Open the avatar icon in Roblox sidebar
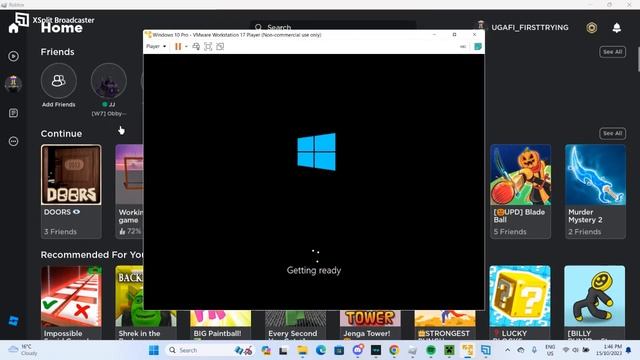 point(13,84)
